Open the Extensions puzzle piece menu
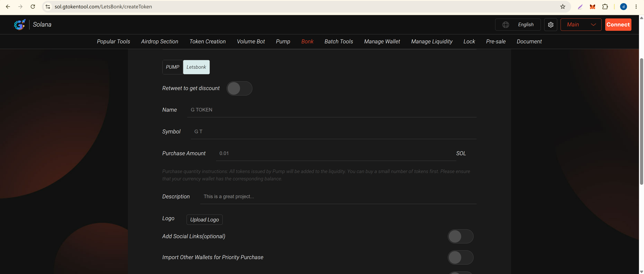Viewport: 644px width, 274px height. click(605, 7)
